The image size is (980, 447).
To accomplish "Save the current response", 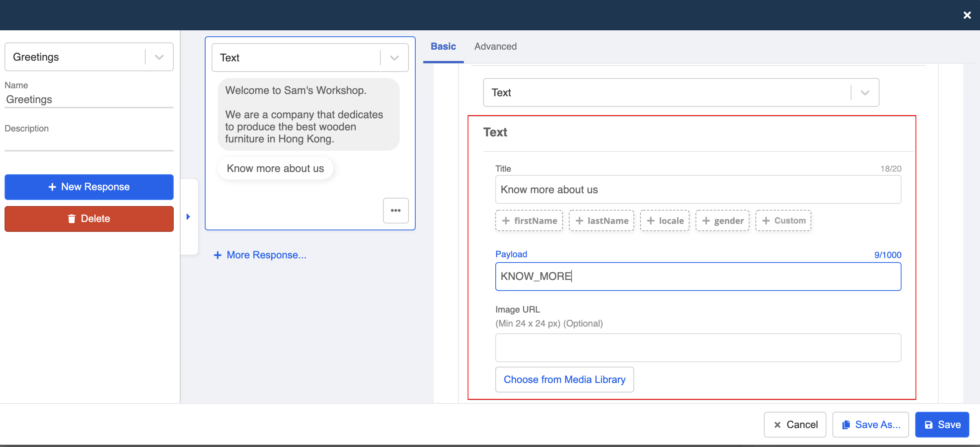I will (x=942, y=424).
